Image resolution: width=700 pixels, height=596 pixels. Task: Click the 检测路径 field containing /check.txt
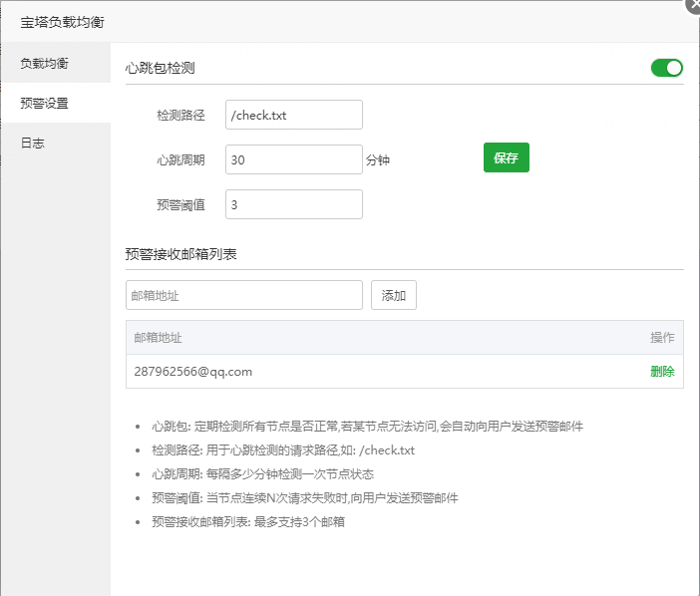(x=293, y=115)
